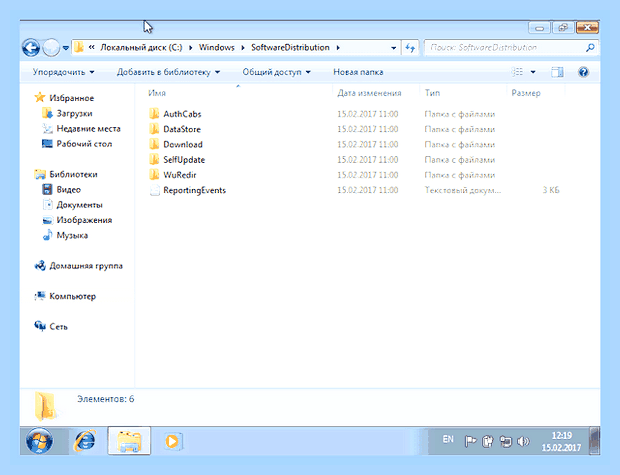Click Windows segment in address bar

[x=217, y=47]
